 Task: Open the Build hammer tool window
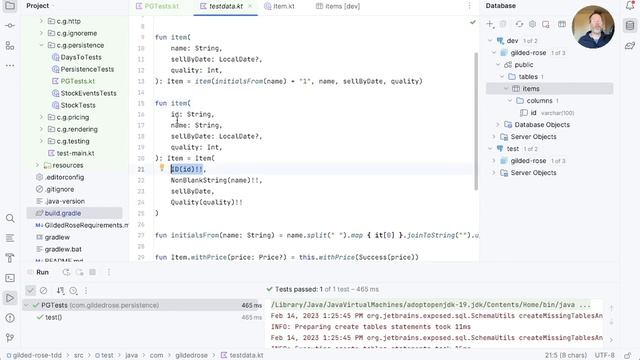[10, 258]
